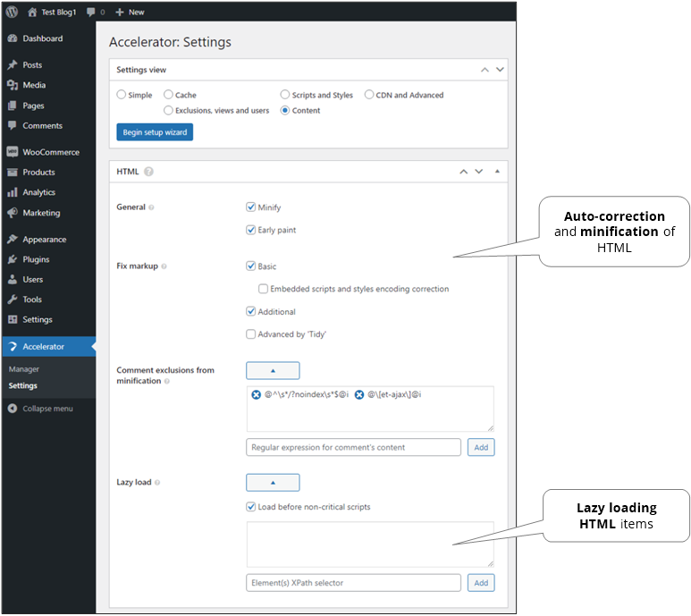
Task: Open Accelerator Settings submenu item
Action: (x=23, y=386)
